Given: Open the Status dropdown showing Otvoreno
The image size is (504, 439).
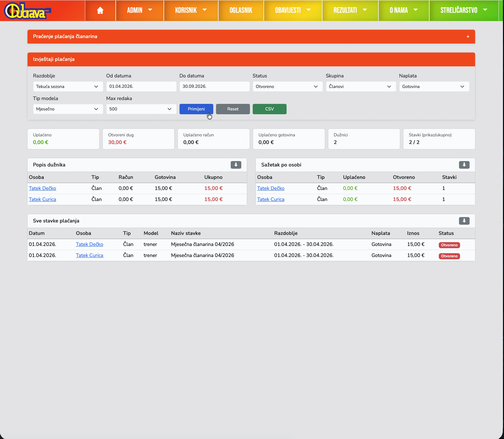Looking at the screenshot, I should [287, 86].
